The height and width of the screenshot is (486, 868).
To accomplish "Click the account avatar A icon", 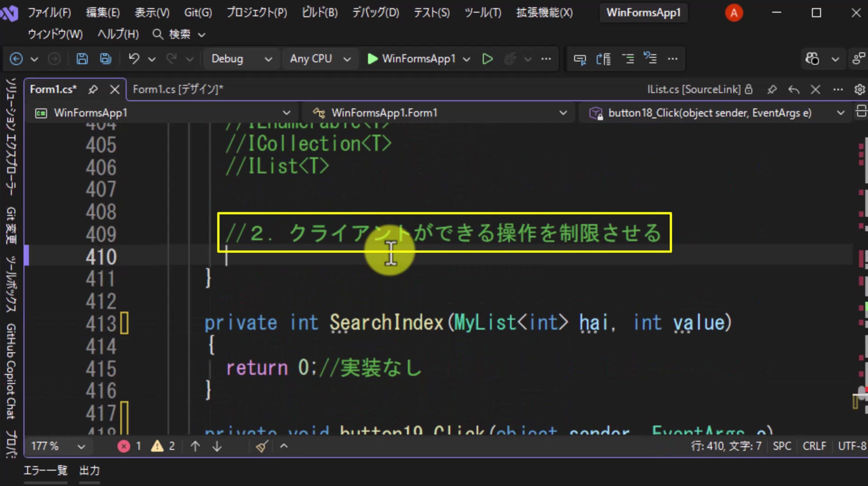I will coord(734,13).
